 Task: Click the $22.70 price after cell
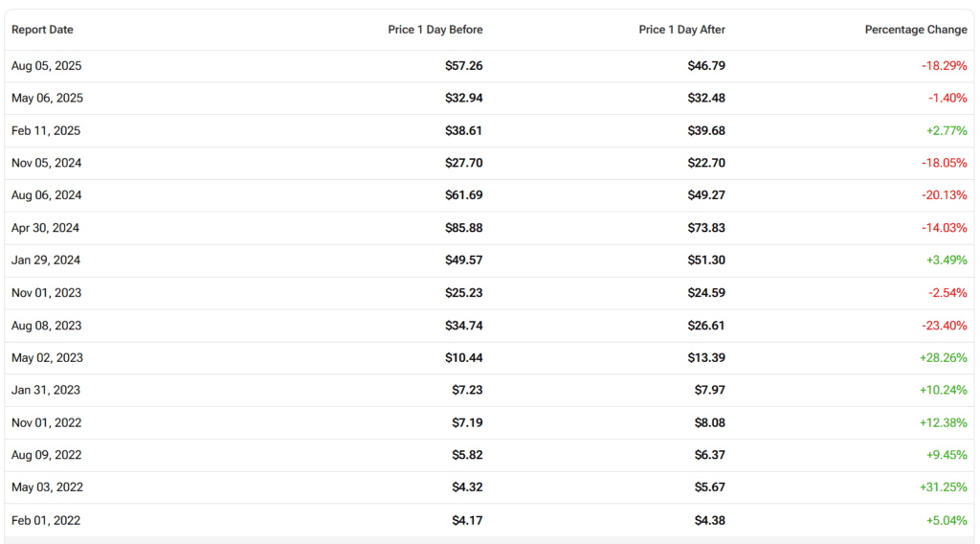[x=705, y=163]
